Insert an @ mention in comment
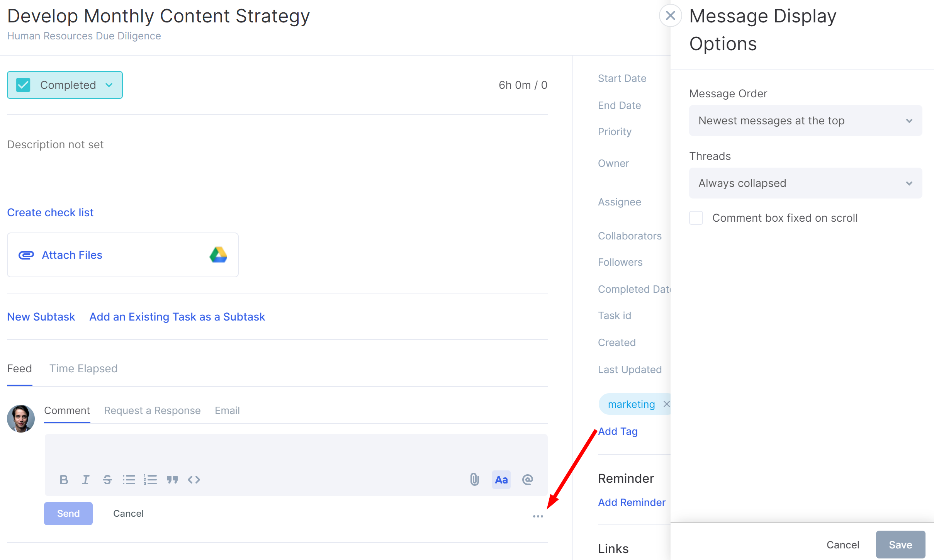This screenshot has width=934, height=560. 528,480
